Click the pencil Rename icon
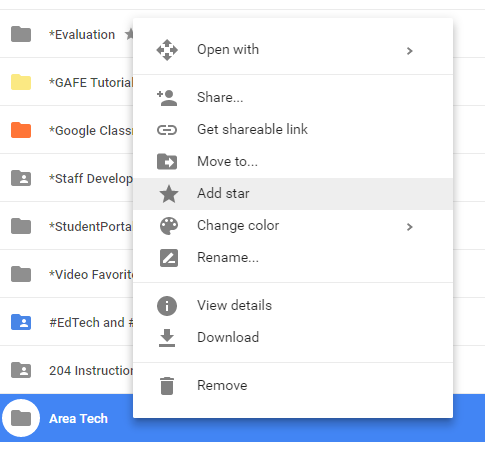The height and width of the screenshot is (453, 485). (169, 258)
